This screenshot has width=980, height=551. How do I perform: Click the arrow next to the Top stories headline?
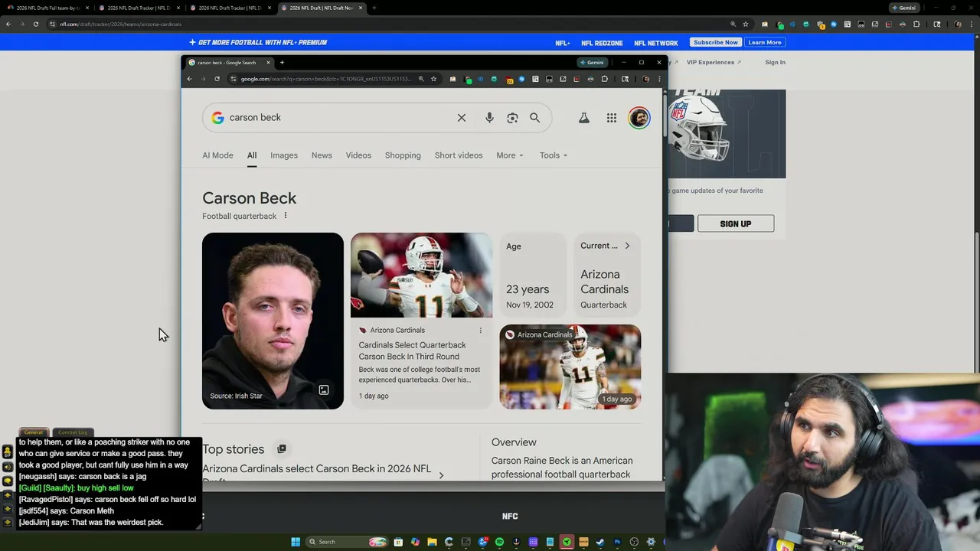[441, 475]
